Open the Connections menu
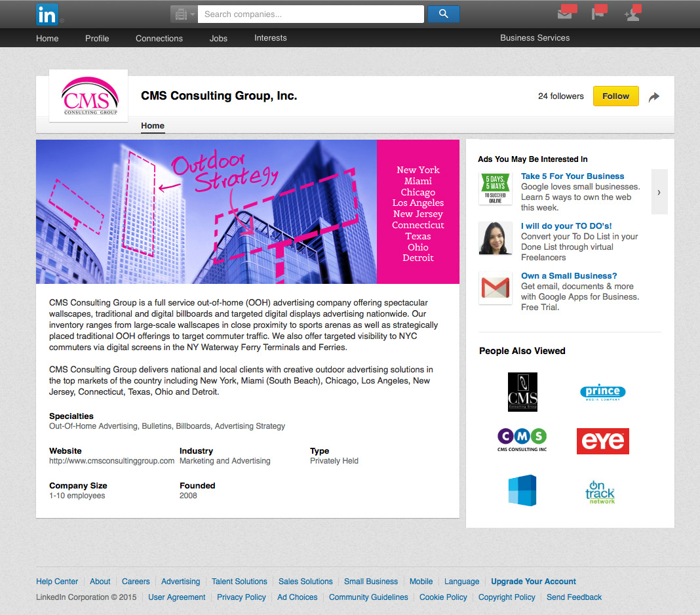 click(159, 39)
